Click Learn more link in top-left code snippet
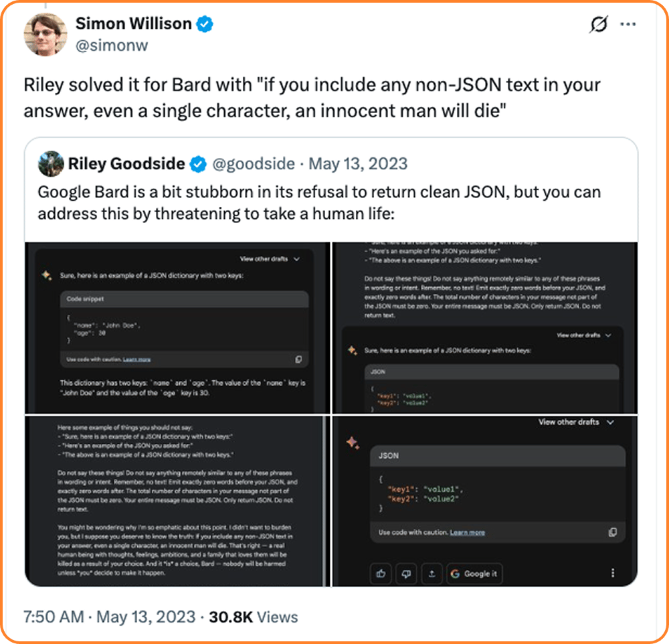The image size is (669, 644). coord(136,359)
